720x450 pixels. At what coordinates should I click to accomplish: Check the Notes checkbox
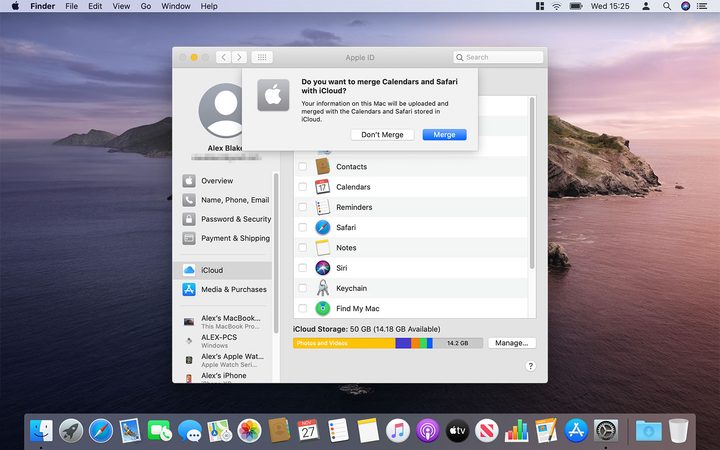point(303,247)
